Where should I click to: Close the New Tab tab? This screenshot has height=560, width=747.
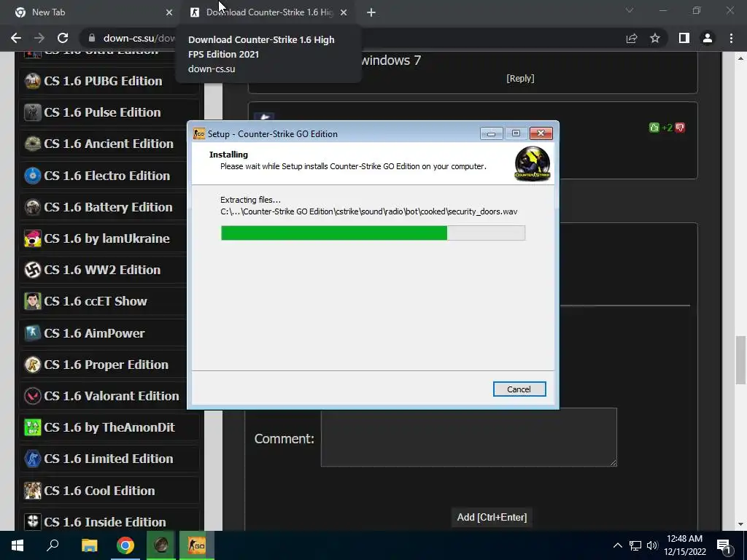(x=169, y=13)
